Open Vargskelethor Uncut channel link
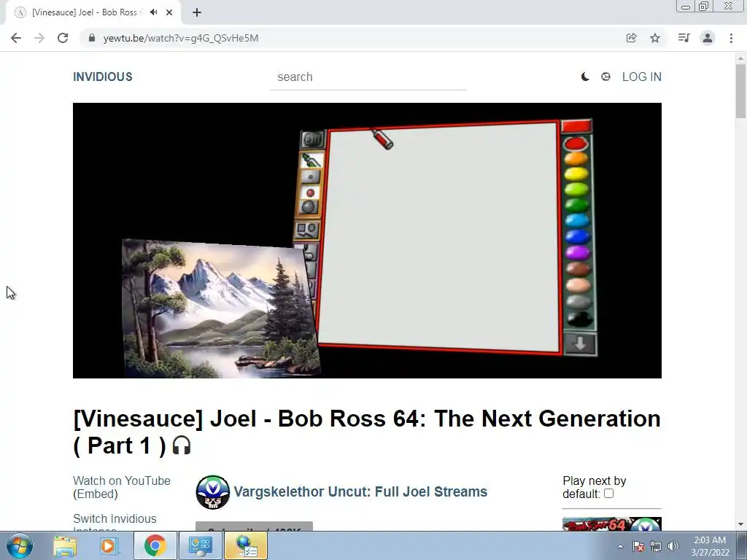The image size is (747, 560). coord(360,491)
